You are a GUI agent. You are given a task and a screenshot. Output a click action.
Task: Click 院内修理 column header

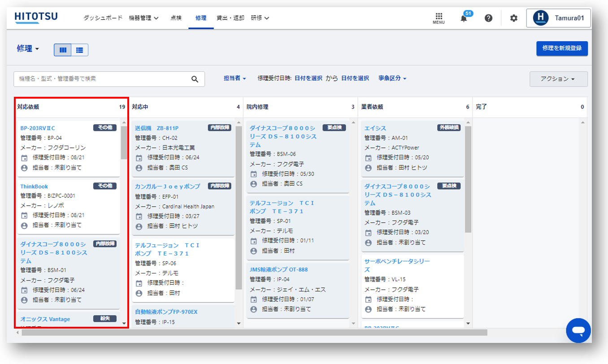click(300, 107)
